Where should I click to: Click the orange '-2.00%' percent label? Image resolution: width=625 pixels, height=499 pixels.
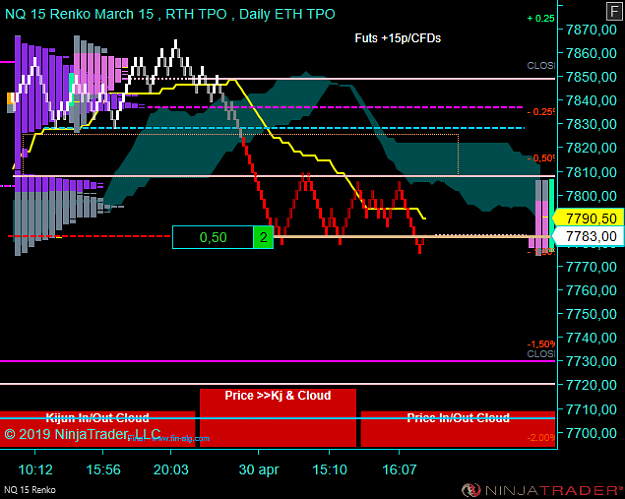click(x=541, y=438)
